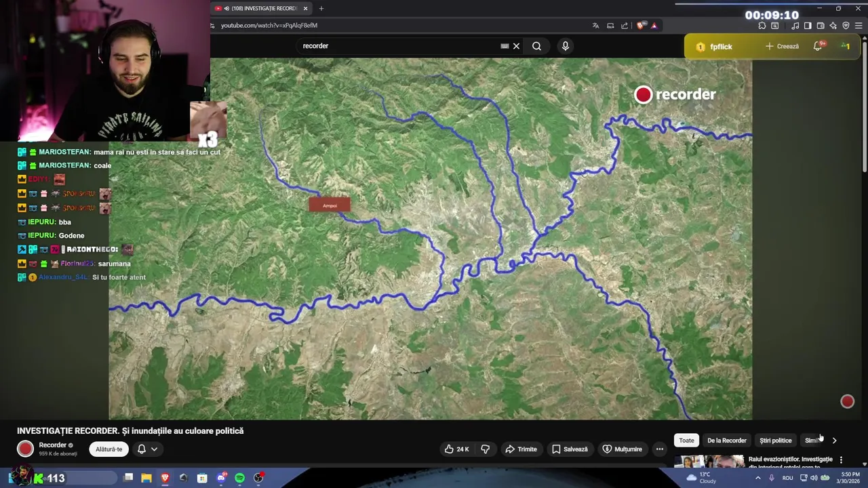Open the subscription notification bell dropdown

(x=147, y=449)
